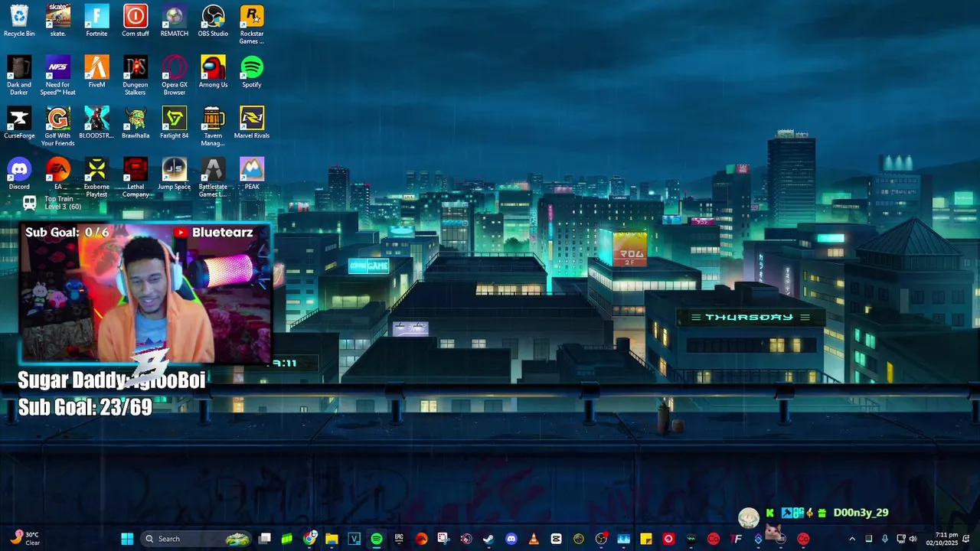The height and width of the screenshot is (551, 980).
Task: Launch the Lethal Company desktop shortcut
Action: pos(136,178)
